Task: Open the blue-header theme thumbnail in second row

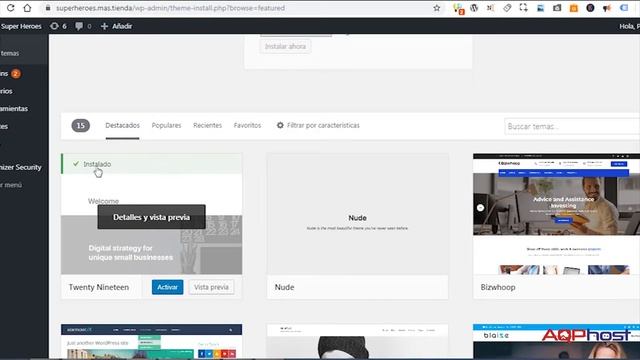Action: pyautogui.click(x=151, y=342)
